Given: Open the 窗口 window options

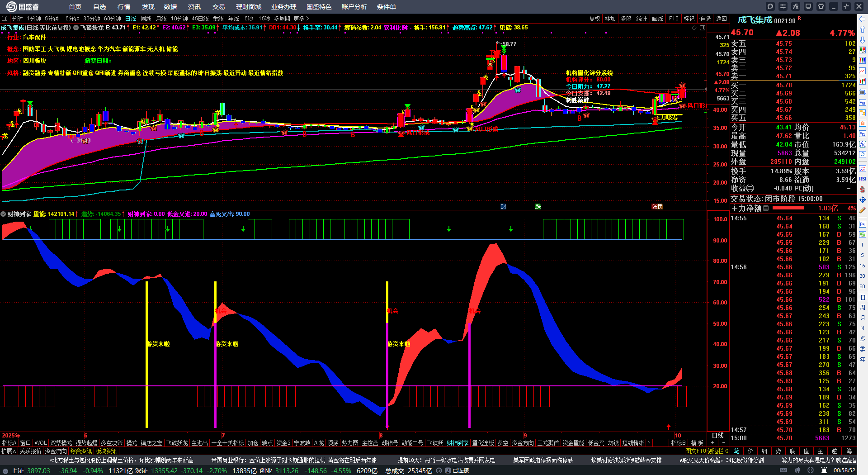Looking at the screenshot, I should [x=25, y=443].
